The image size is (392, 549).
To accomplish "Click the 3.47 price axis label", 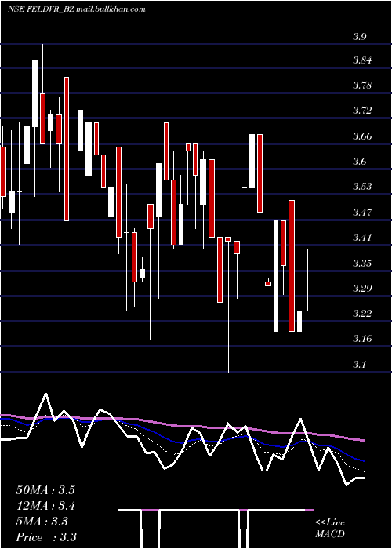I will coord(362,212).
